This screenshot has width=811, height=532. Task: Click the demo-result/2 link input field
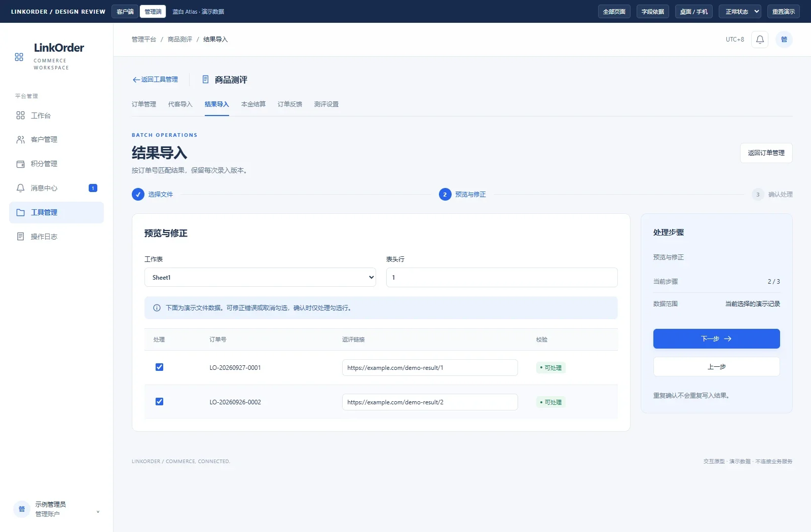click(430, 402)
